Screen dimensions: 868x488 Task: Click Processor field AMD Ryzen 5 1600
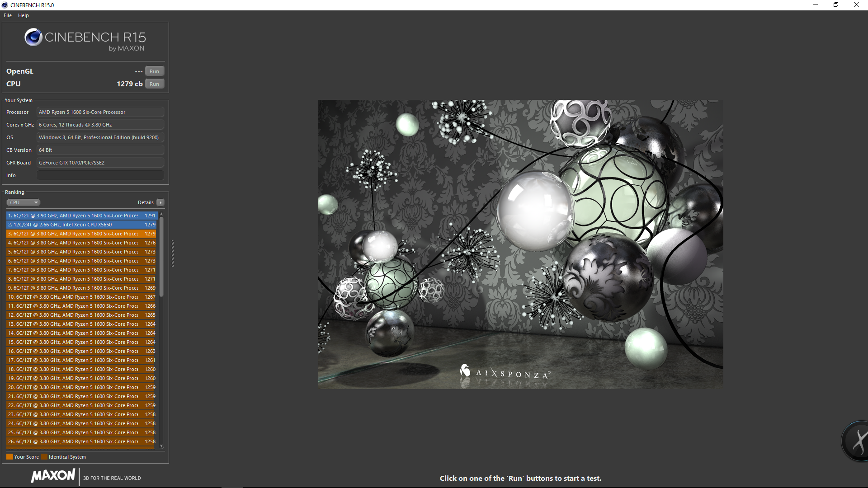click(100, 112)
